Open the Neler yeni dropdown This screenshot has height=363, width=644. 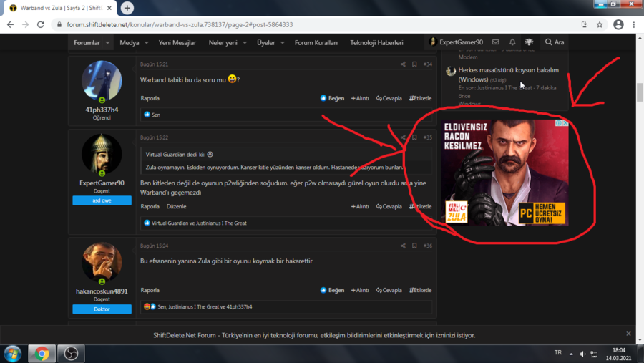click(245, 43)
